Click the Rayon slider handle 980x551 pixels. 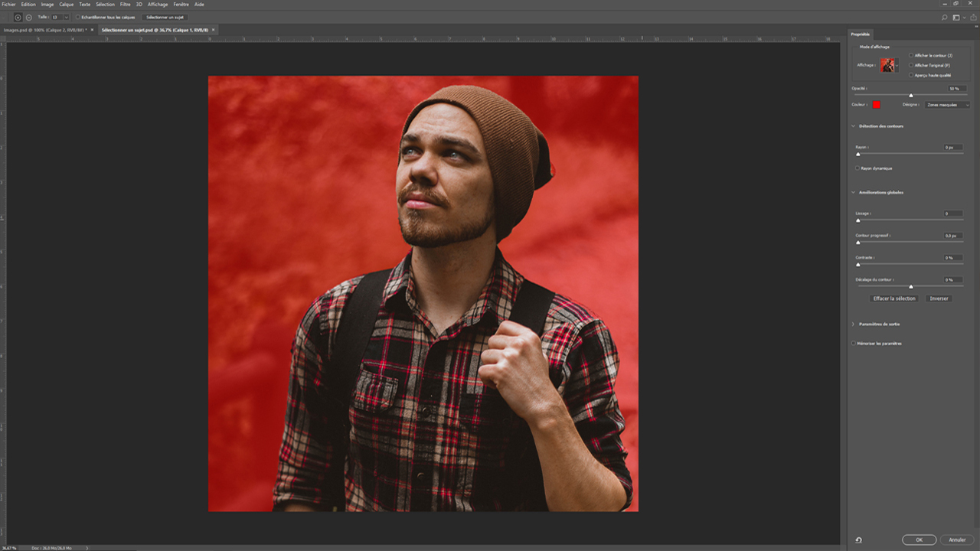(858, 154)
